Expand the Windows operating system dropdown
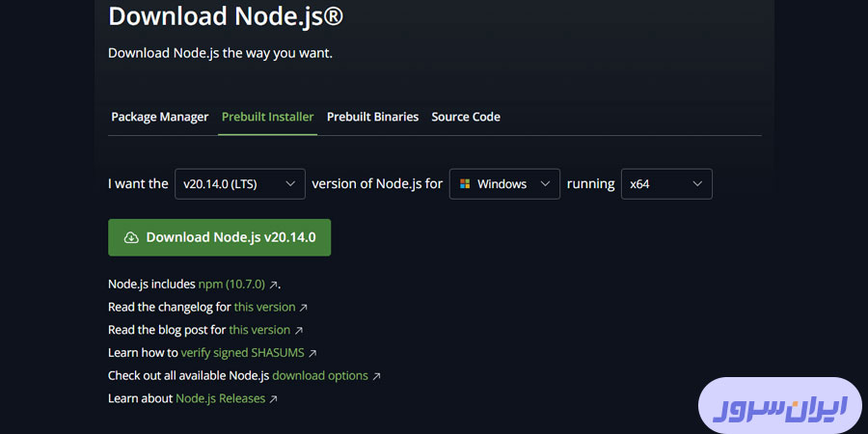This screenshot has width=868, height=434. (504, 184)
